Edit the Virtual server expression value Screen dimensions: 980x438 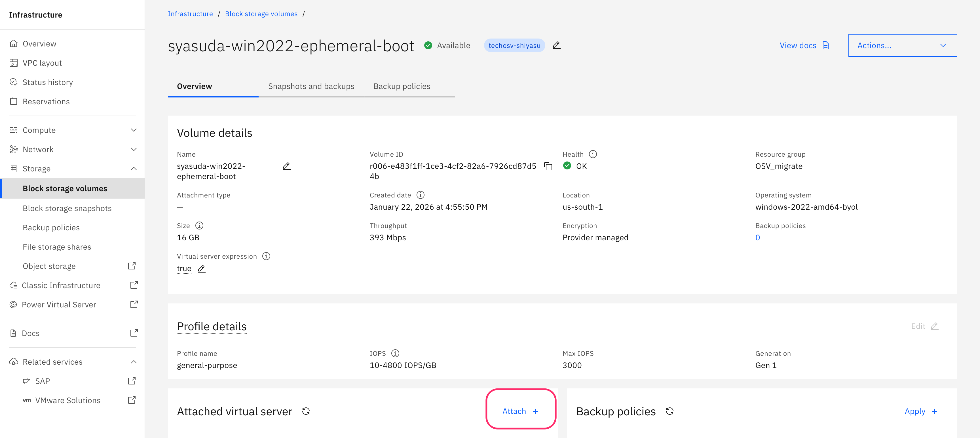202,269
